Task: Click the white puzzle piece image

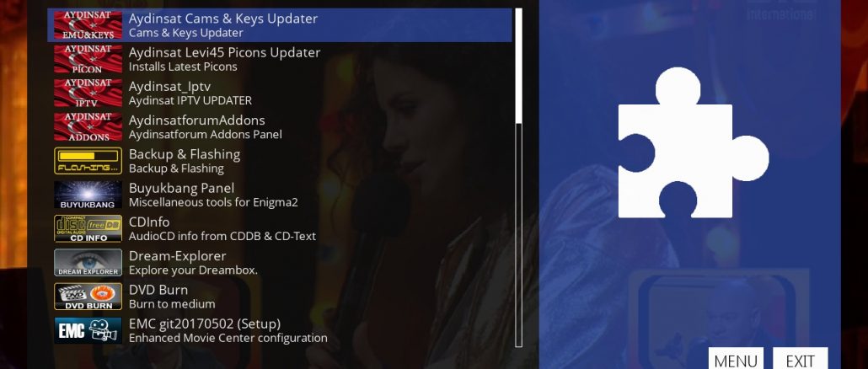Action: [694, 142]
